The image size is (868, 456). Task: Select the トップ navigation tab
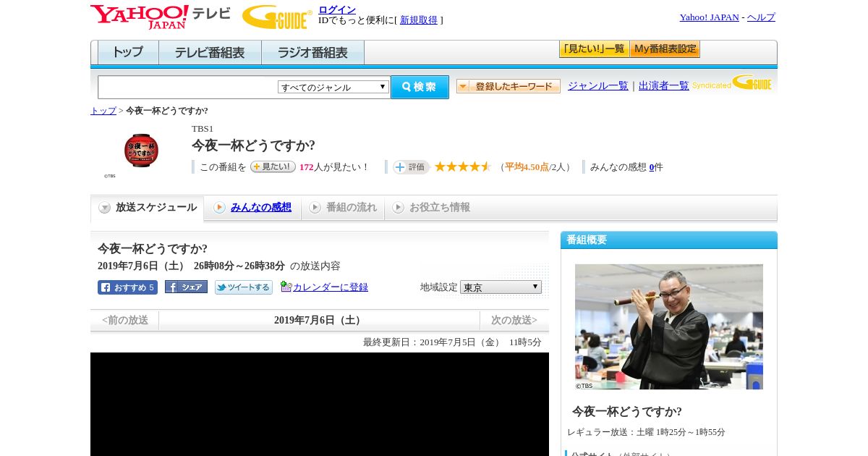tap(128, 53)
